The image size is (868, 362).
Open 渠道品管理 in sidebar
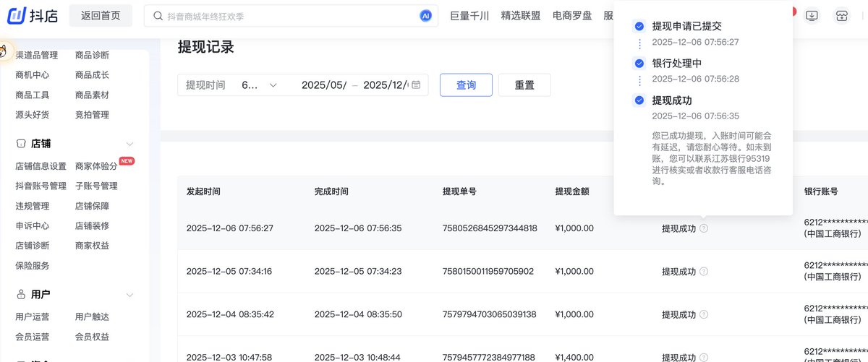[36, 55]
